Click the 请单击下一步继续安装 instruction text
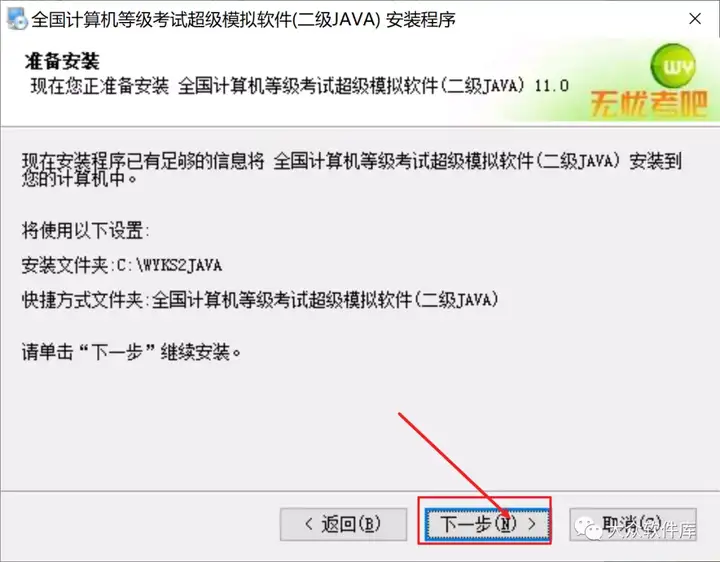The width and height of the screenshot is (720, 562). [131, 353]
